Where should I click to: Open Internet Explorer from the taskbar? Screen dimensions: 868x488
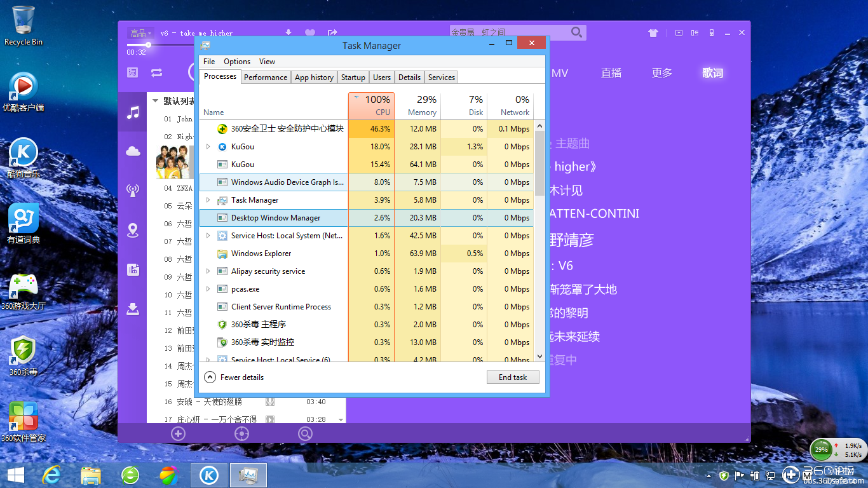click(x=51, y=475)
